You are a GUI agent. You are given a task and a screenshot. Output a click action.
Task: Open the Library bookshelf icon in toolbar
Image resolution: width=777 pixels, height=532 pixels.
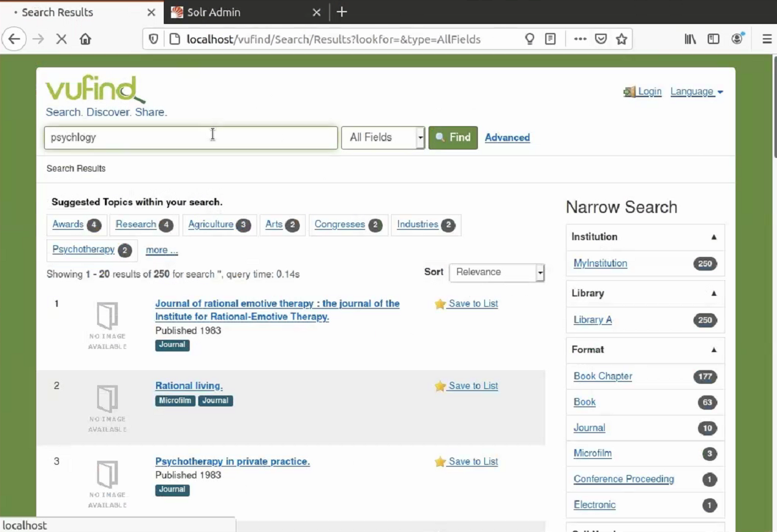pos(690,39)
